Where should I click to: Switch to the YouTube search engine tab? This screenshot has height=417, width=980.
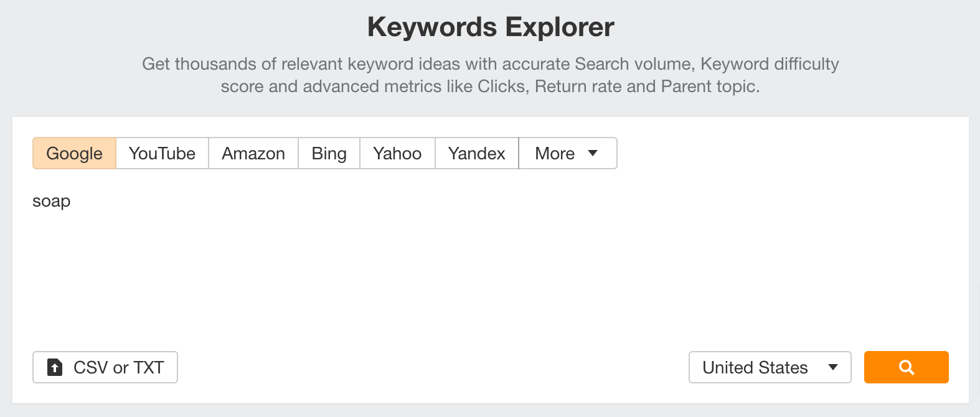(x=161, y=153)
